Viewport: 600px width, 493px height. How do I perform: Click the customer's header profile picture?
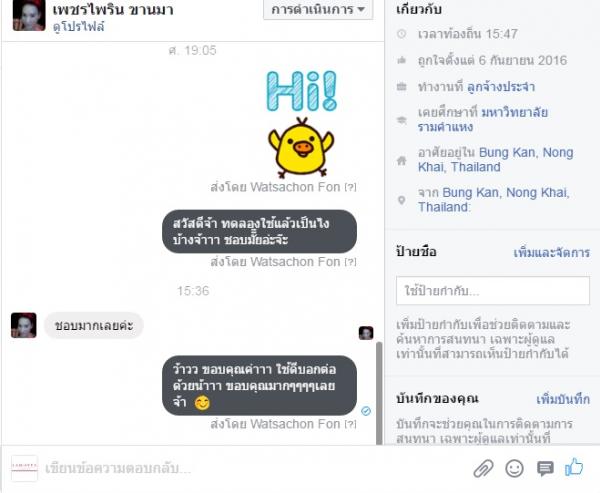coord(29,15)
